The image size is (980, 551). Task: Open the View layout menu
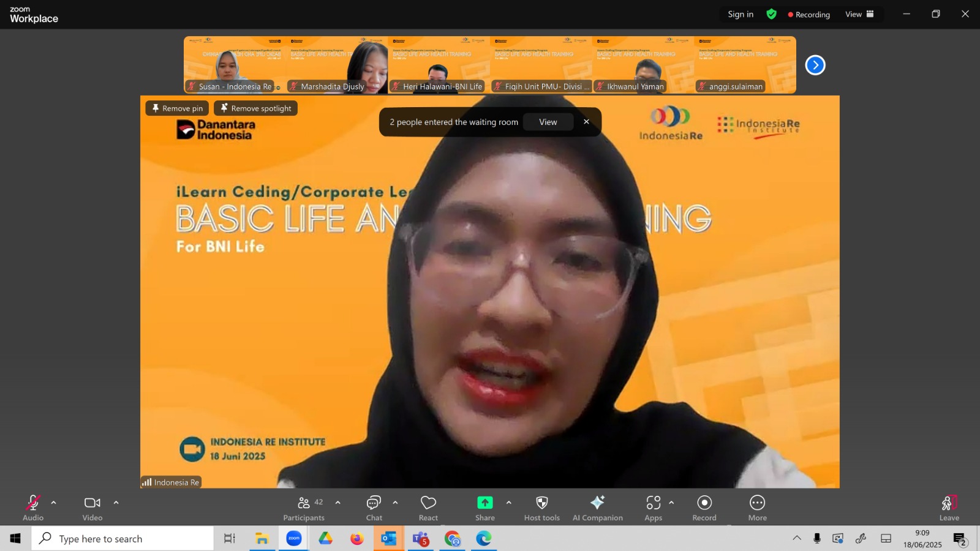859,14
